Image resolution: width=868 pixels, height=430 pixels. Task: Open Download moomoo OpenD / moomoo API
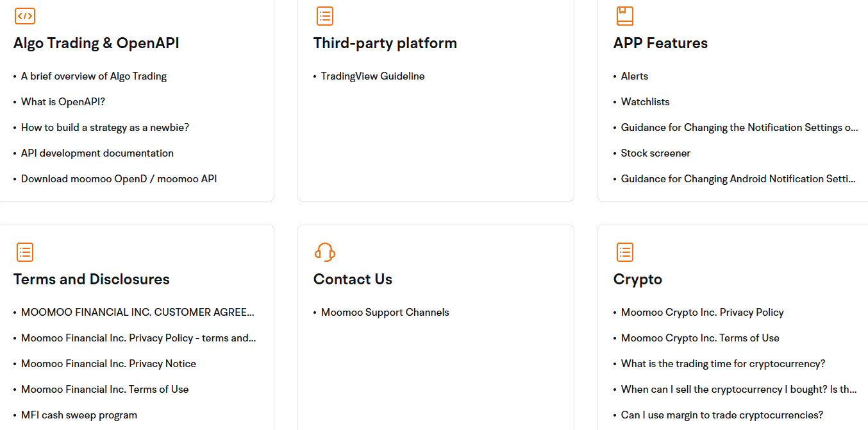point(119,179)
